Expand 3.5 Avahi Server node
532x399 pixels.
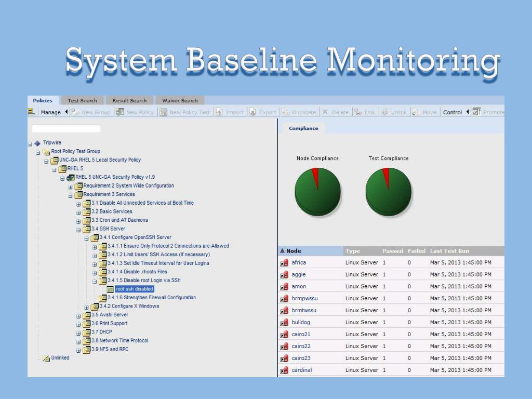(x=78, y=316)
